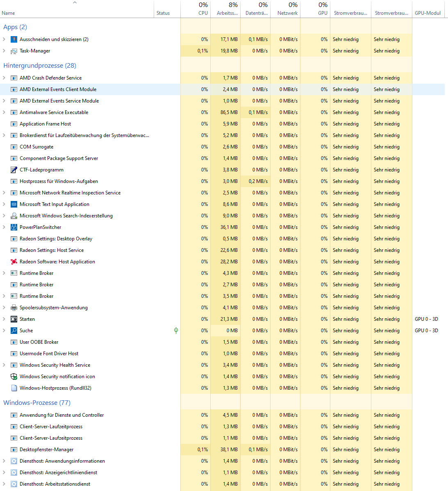Click the CTF-Ladeprogramm pen icon

coord(14,169)
